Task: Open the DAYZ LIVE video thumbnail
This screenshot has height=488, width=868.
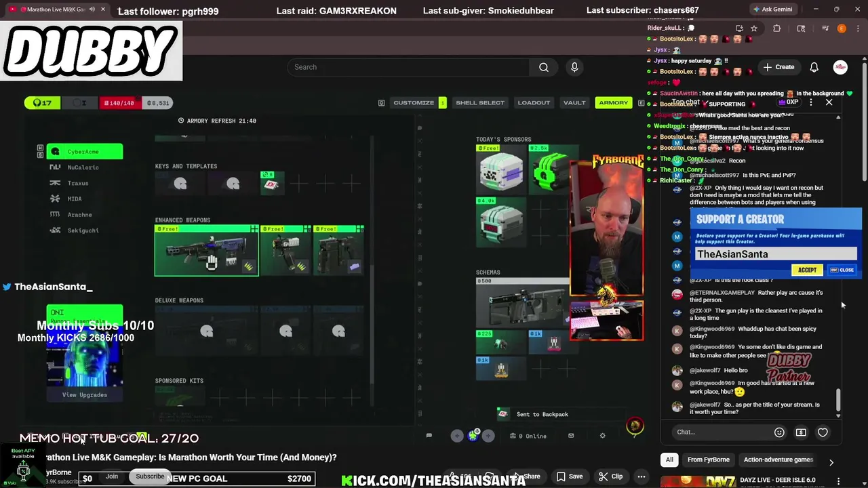Action: coord(698,481)
